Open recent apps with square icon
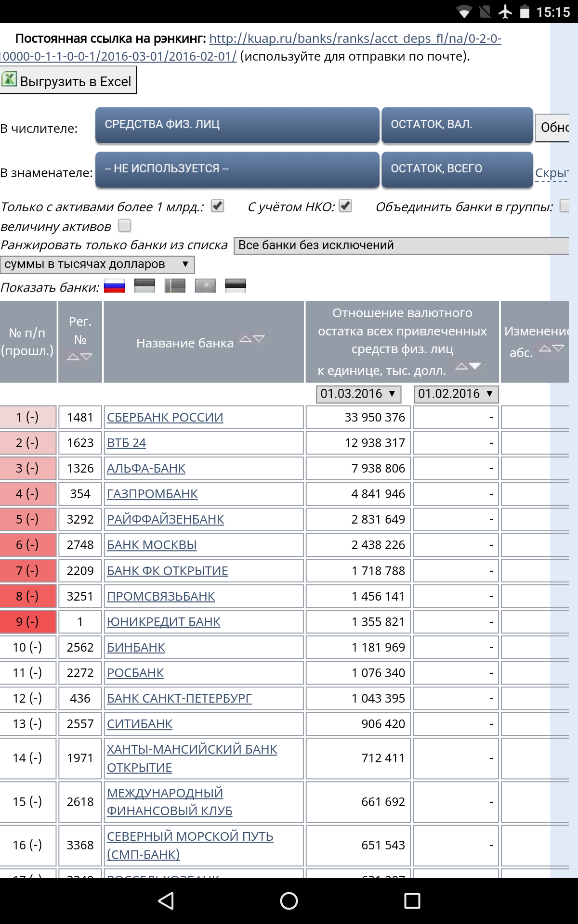The image size is (578, 924). click(412, 901)
